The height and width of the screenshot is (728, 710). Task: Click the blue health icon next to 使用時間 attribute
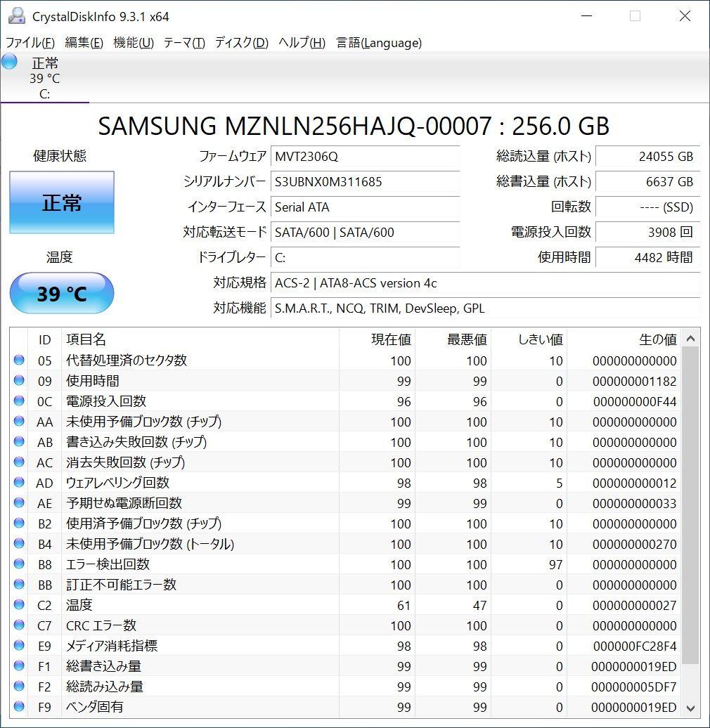[18, 381]
